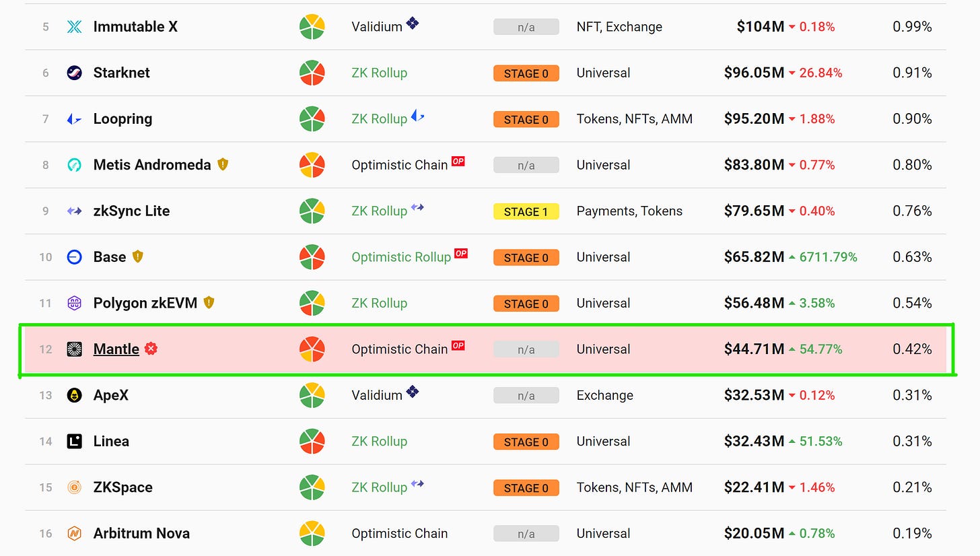Image resolution: width=980 pixels, height=556 pixels.
Task: Open the Mantle project link
Action: pyautogui.click(x=116, y=349)
